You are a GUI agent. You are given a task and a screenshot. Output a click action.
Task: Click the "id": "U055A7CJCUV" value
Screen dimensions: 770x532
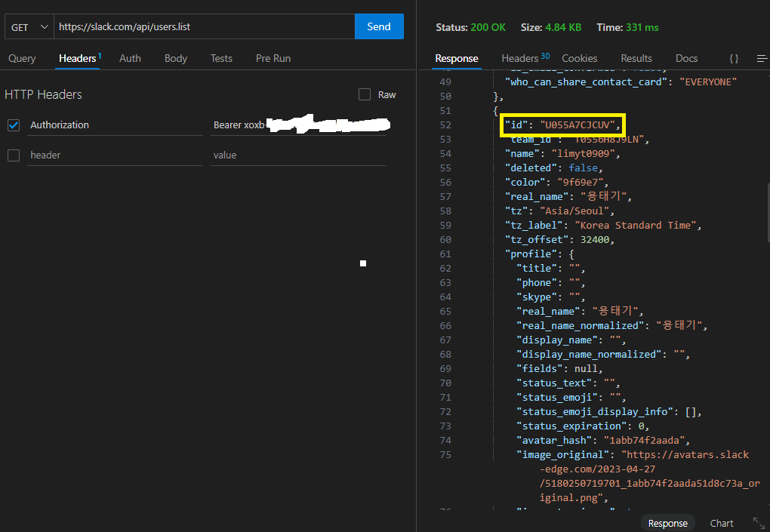tap(577, 125)
